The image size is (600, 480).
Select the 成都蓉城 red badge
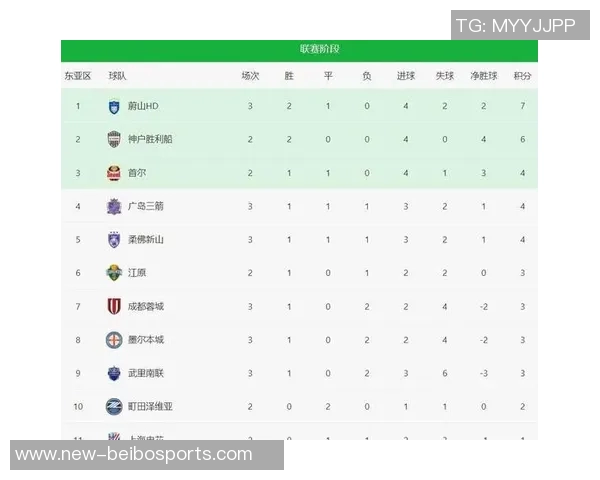tap(114, 306)
